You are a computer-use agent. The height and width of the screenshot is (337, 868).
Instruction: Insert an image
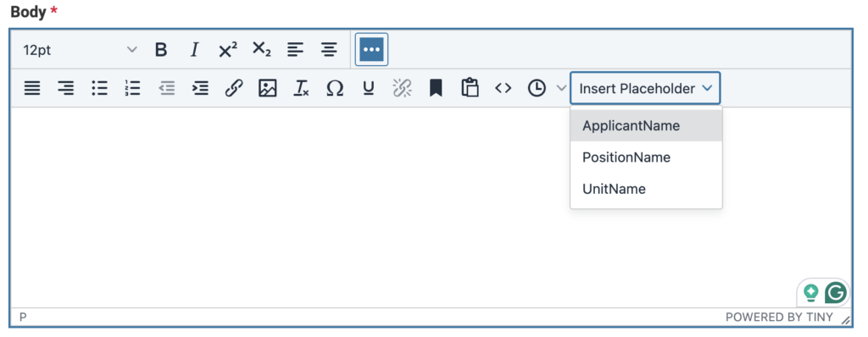point(267,88)
